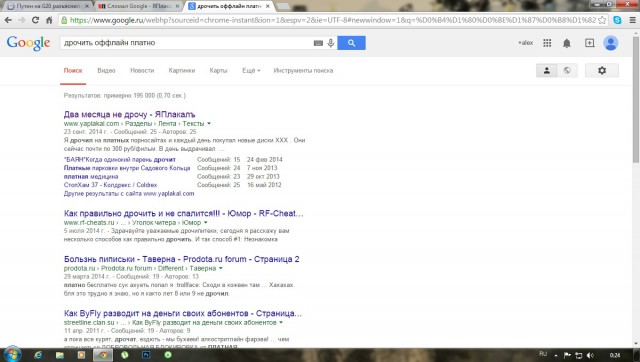Toggle personal results person icon
The height and width of the screenshot is (362, 640).
tap(547, 71)
